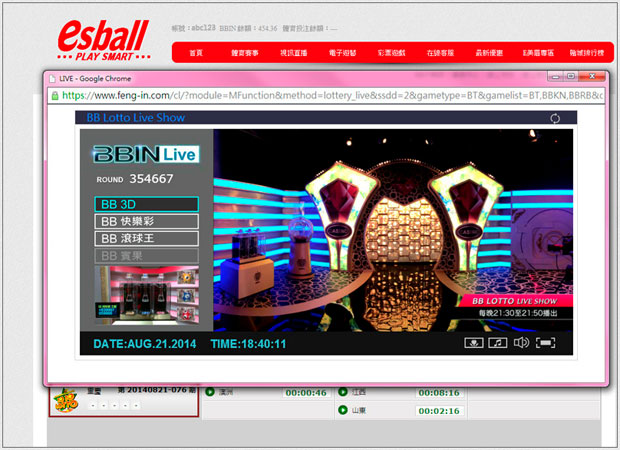Viewport: 620px width, 450px height.
Task: Toggle the music note button in the player bar
Action: (498, 342)
